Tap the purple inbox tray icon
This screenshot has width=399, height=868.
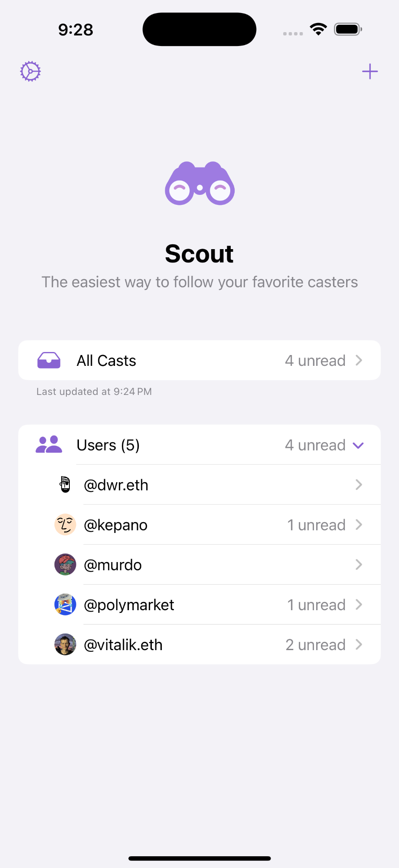(49, 360)
